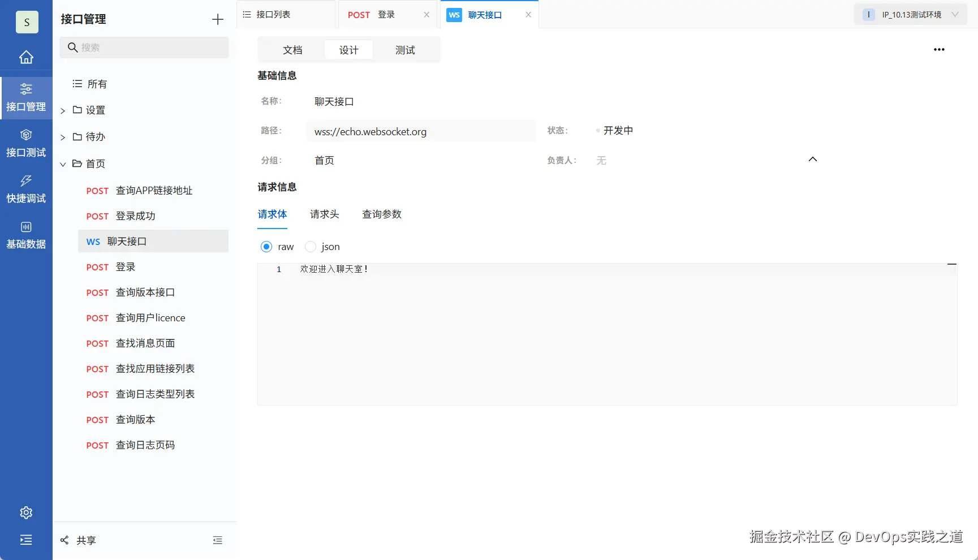This screenshot has width=978, height=560.
Task: Open the three-dot more options menu
Action: click(939, 50)
